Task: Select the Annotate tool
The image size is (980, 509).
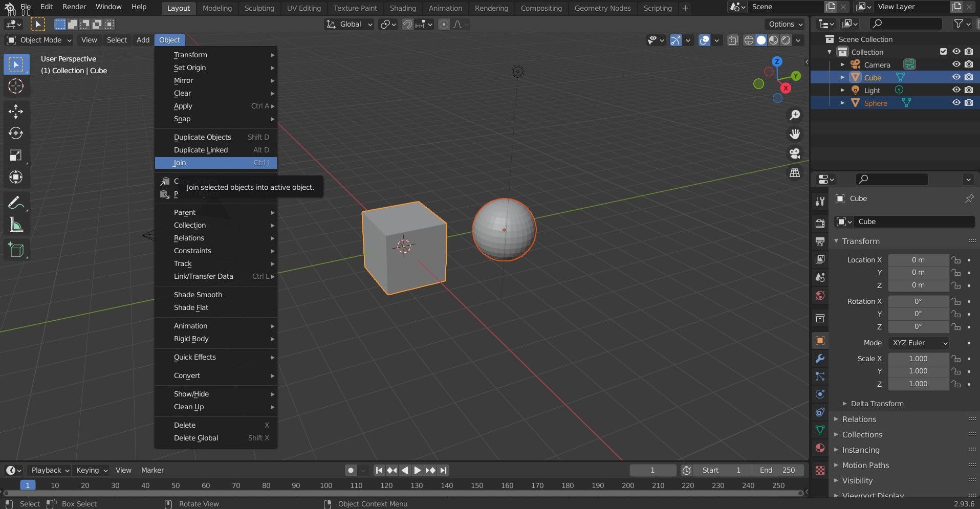Action: click(16, 203)
